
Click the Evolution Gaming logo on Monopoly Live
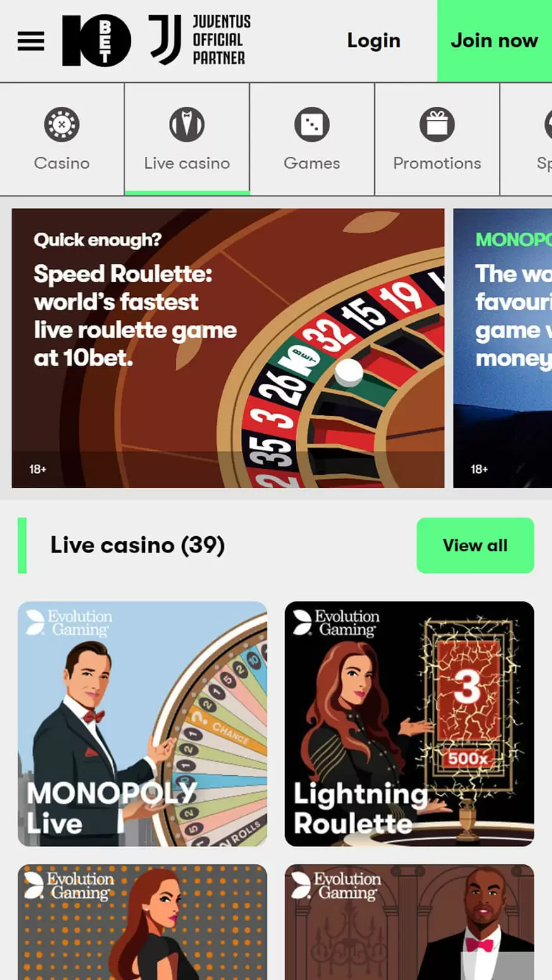pos(69,622)
